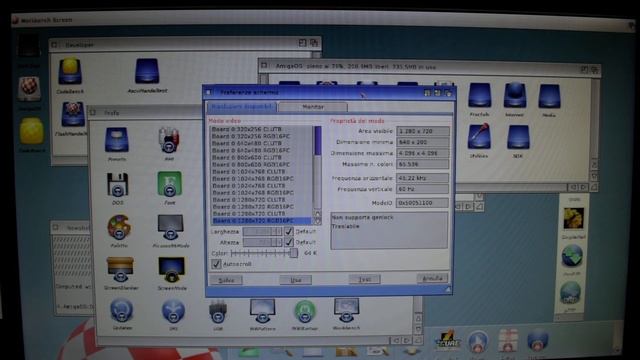Switch to the Risoluzioni disponibili tab
This screenshot has width=640, height=360.
(242, 107)
